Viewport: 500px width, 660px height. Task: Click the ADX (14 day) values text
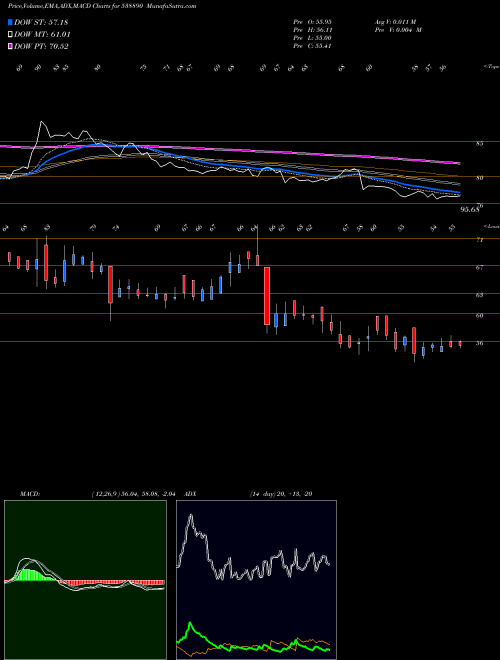281,494
